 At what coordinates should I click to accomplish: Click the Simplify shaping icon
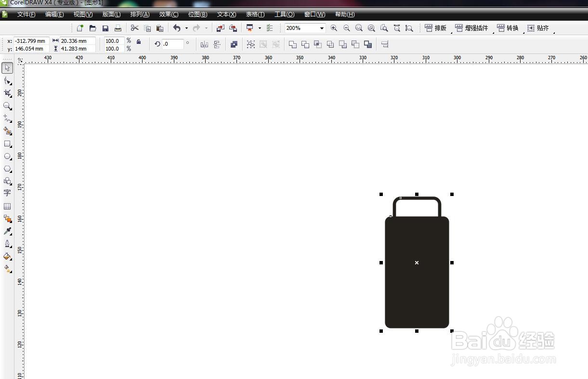click(x=330, y=44)
